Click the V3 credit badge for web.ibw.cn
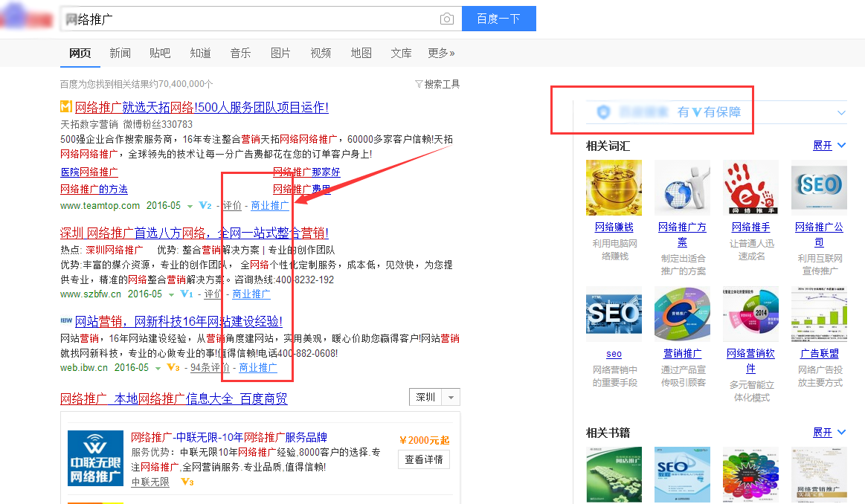 point(173,367)
